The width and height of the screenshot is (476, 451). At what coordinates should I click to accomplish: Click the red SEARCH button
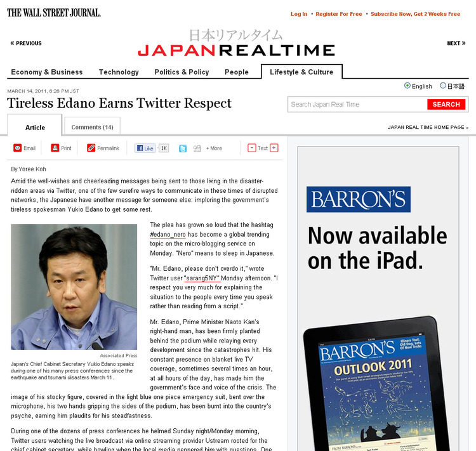point(446,105)
